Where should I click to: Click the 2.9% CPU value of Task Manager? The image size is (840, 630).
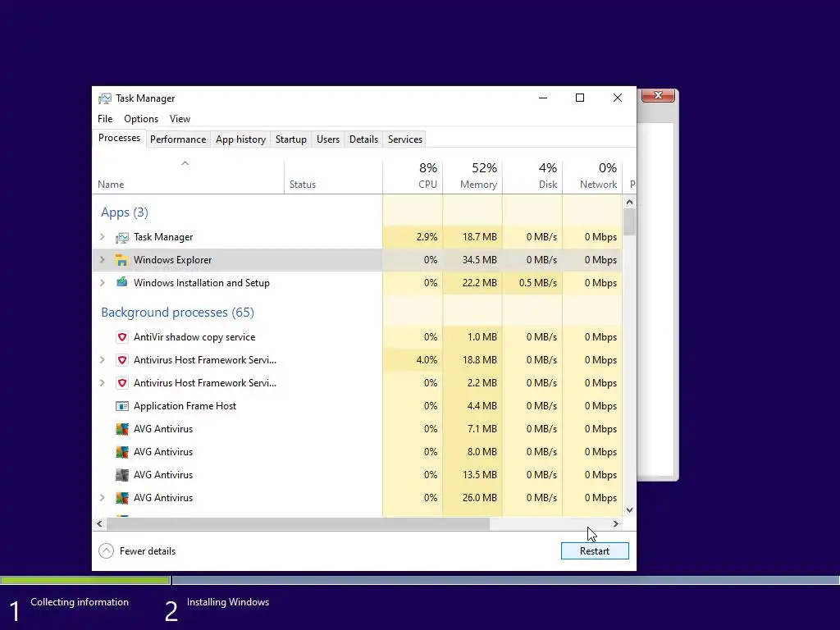[427, 237]
